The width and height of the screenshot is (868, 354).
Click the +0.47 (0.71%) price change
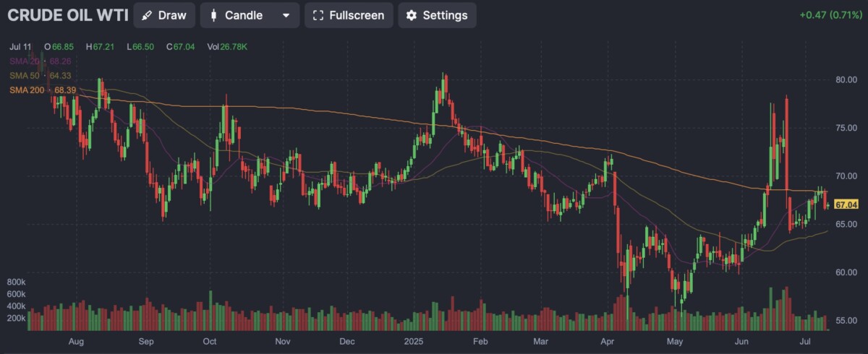point(830,15)
